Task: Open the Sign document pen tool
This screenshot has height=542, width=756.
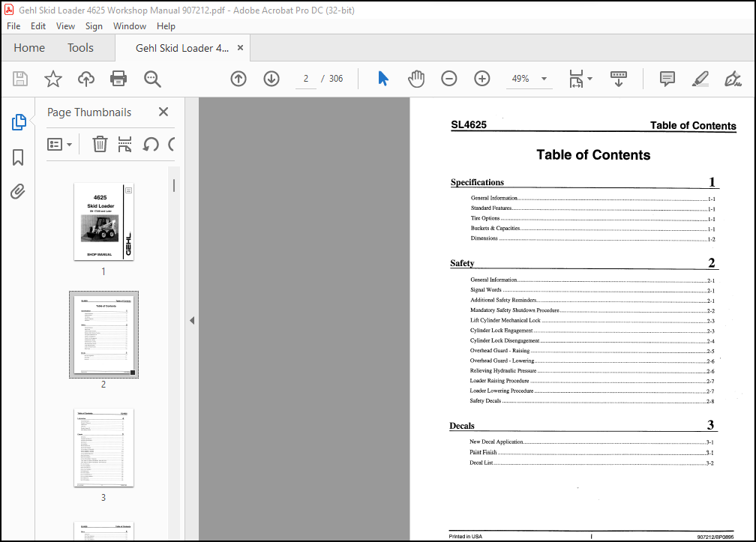Action: pos(733,79)
